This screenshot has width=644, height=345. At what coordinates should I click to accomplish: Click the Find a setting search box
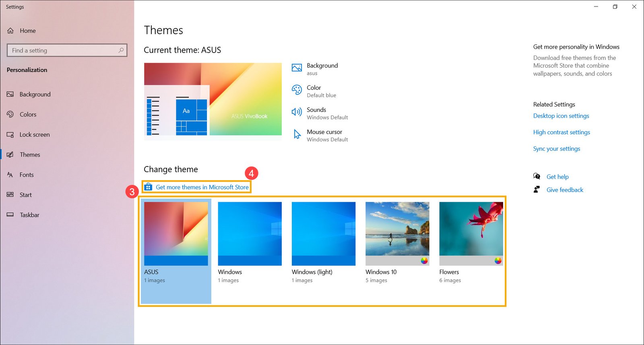67,50
